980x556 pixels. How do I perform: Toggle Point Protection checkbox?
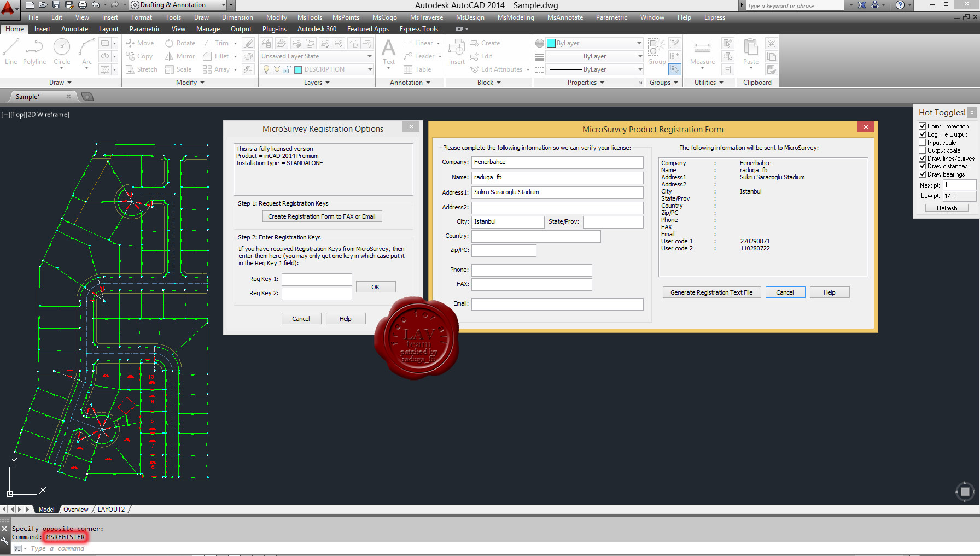click(923, 126)
